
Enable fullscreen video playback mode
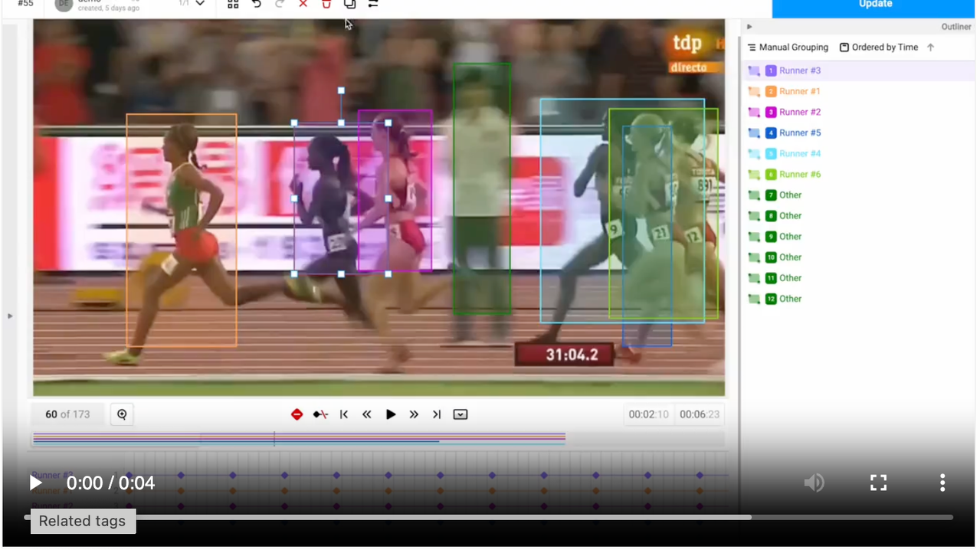(x=878, y=483)
